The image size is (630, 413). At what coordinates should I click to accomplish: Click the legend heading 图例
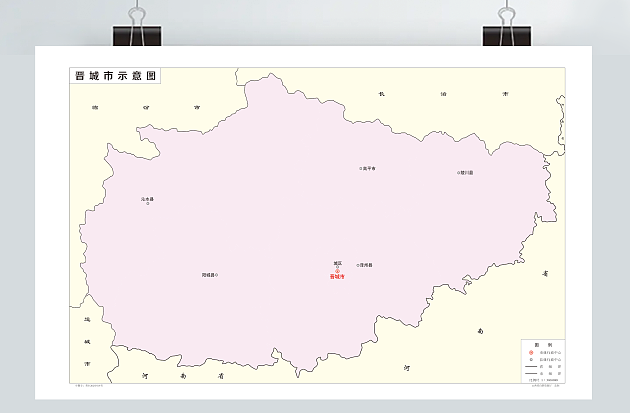click(541, 345)
